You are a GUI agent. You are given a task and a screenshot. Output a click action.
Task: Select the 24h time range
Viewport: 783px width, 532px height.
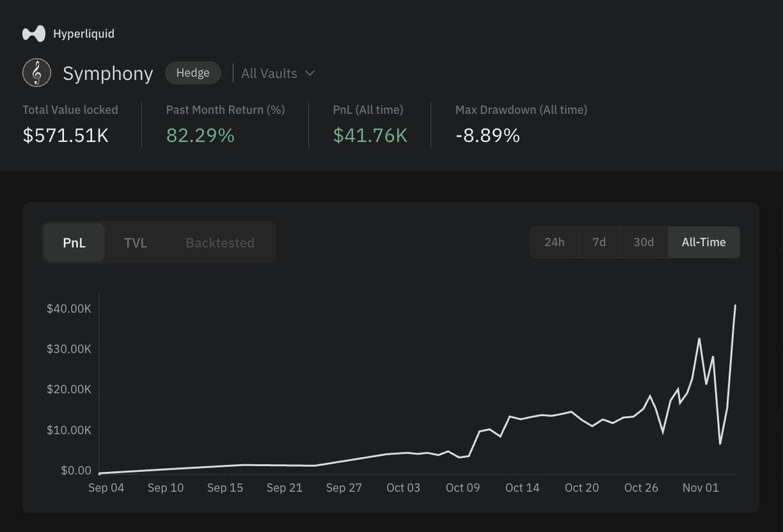[554, 242]
